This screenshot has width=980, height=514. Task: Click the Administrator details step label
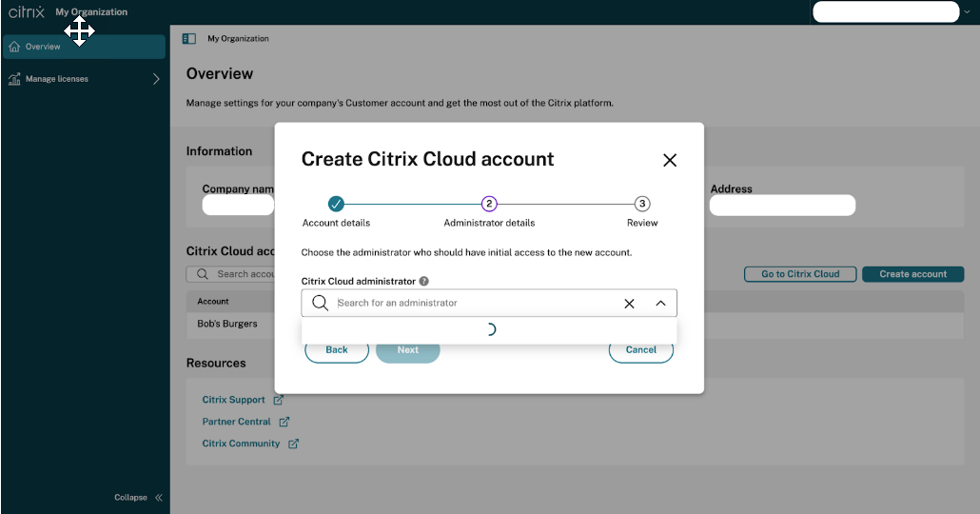489,223
